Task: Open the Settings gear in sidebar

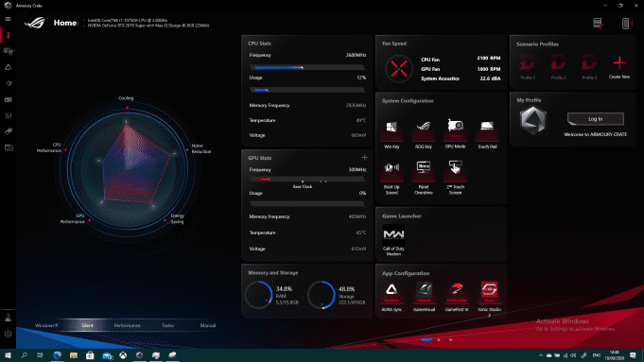Action: [x=8, y=334]
